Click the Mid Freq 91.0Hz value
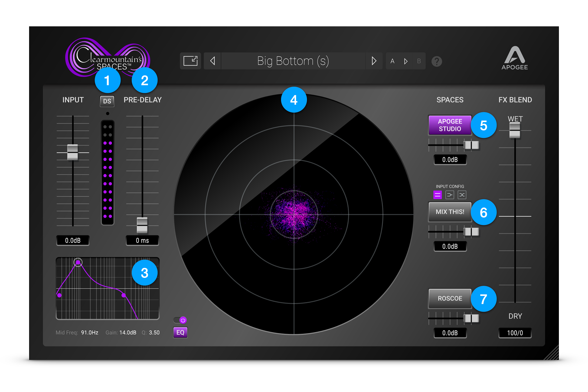Screen dimensions: 588x392 point(90,333)
